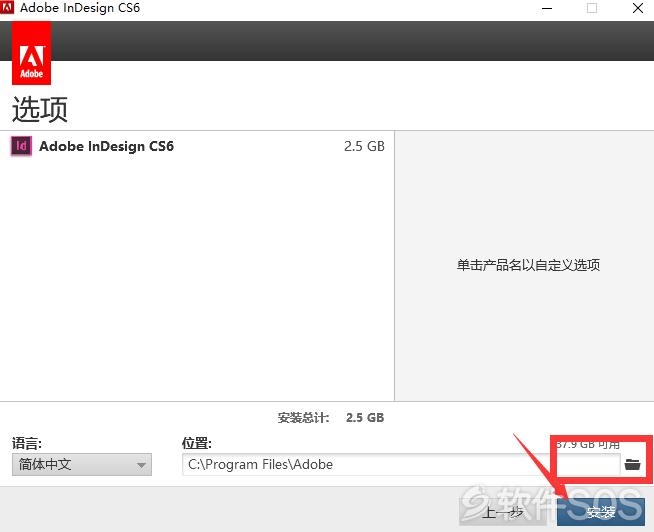Click the 安装总计 2.5 GB total text

point(331,418)
